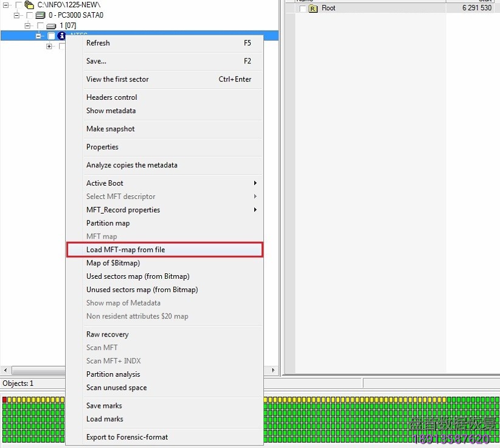Choose "Partition analysis" from the menu

click(x=113, y=374)
